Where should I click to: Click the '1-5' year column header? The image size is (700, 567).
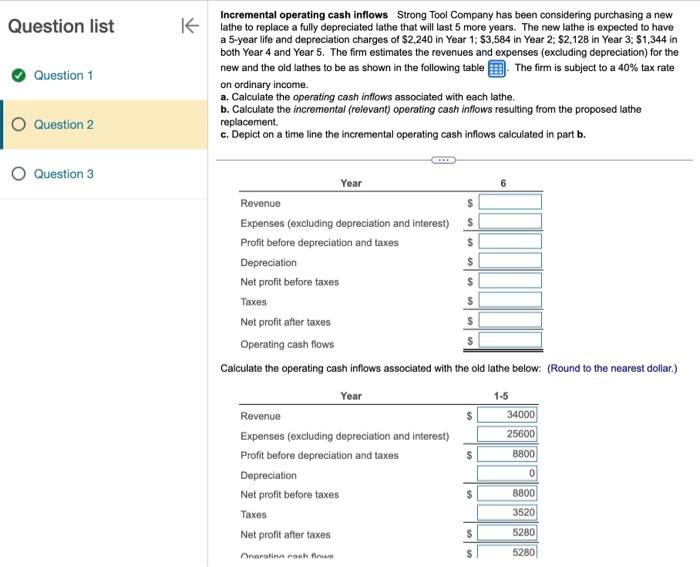coord(501,396)
